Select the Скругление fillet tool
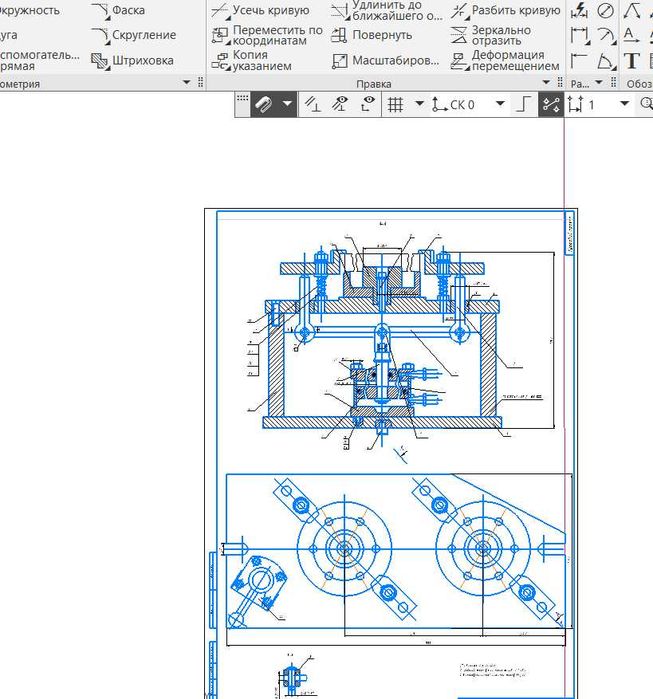The width and height of the screenshot is (653, 699). (133, 35)
